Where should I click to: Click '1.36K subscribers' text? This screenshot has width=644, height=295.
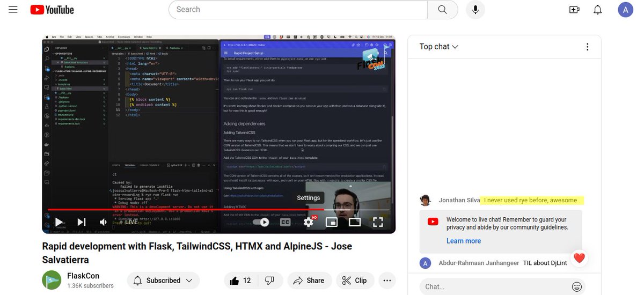(x=90, y=286)
